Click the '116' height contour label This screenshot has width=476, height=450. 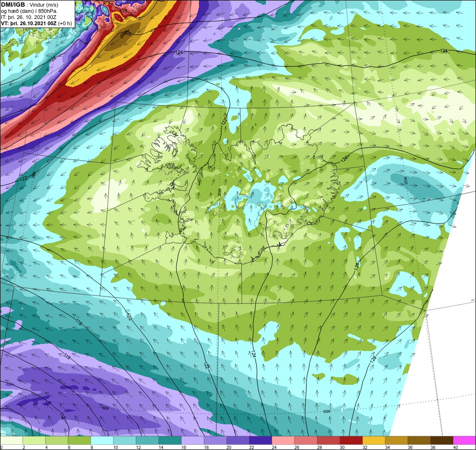point(67,356)
